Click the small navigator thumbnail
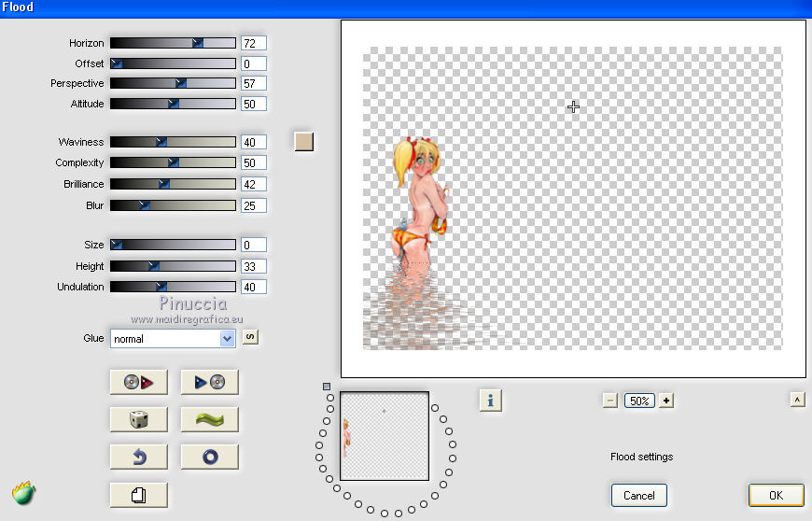Screen dimensions: 812x521 click(385, 436)
